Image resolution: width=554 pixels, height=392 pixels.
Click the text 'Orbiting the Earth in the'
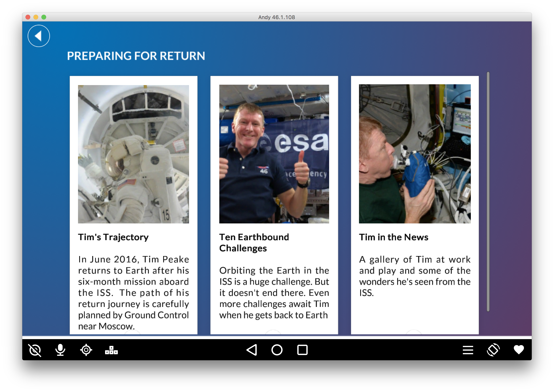pos(274,271)
